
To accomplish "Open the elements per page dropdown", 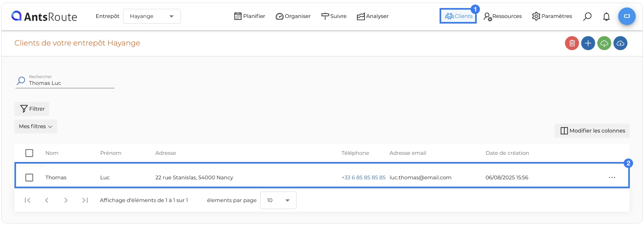I will click(x=278, y=200).
